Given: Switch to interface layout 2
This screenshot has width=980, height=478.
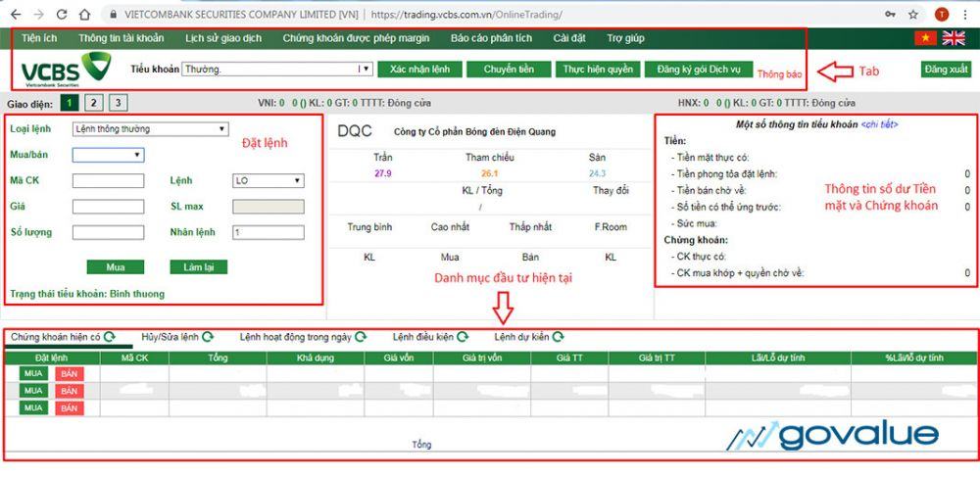Looking at the screenshot, I should pos(93,103).
